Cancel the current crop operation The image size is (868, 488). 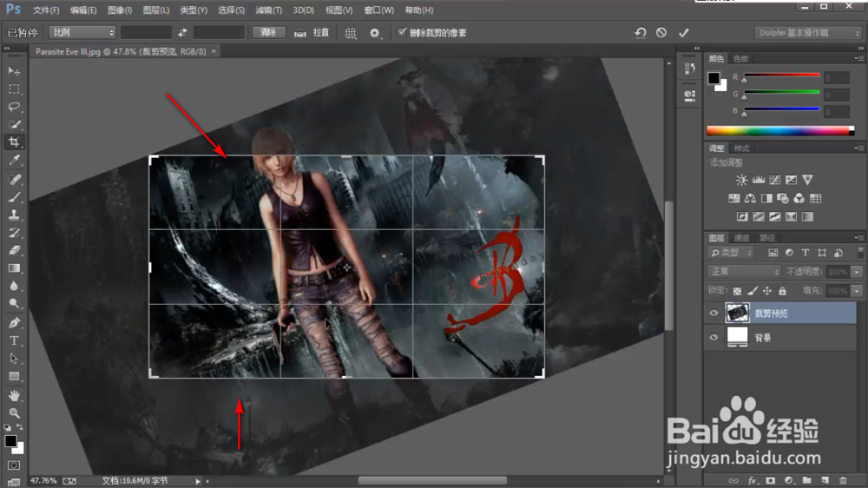661,33
